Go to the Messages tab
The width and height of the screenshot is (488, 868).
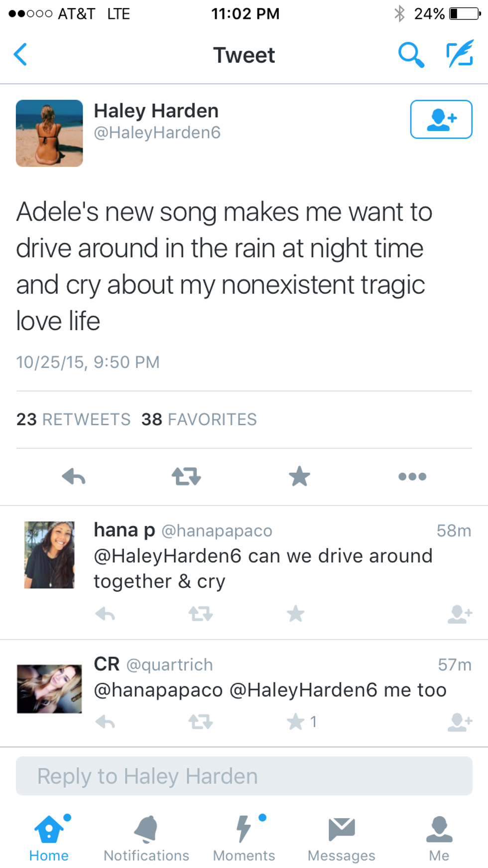pos(342,839)
